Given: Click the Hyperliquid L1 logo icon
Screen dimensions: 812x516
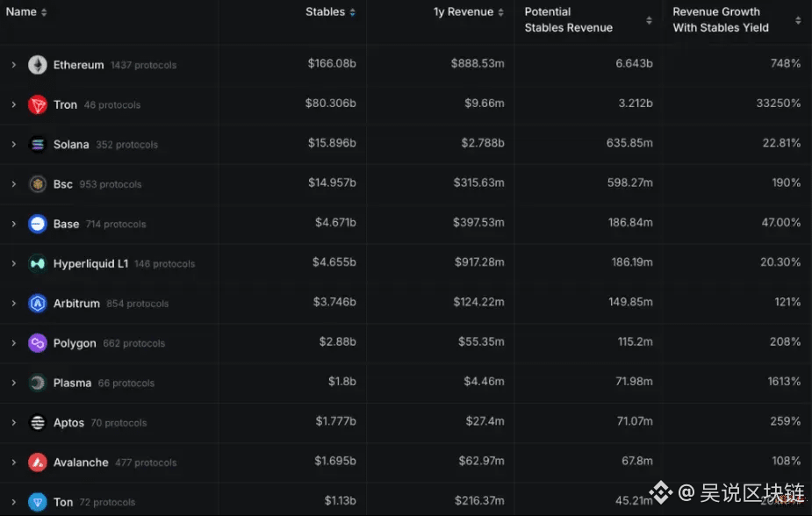Looking at the screenshot, I should point(37,263).
